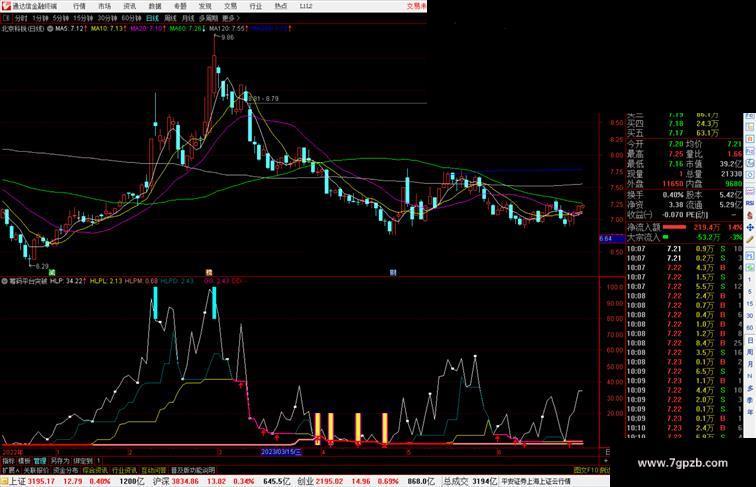Select 周 weekly period in right sidebar

point(750,352)
